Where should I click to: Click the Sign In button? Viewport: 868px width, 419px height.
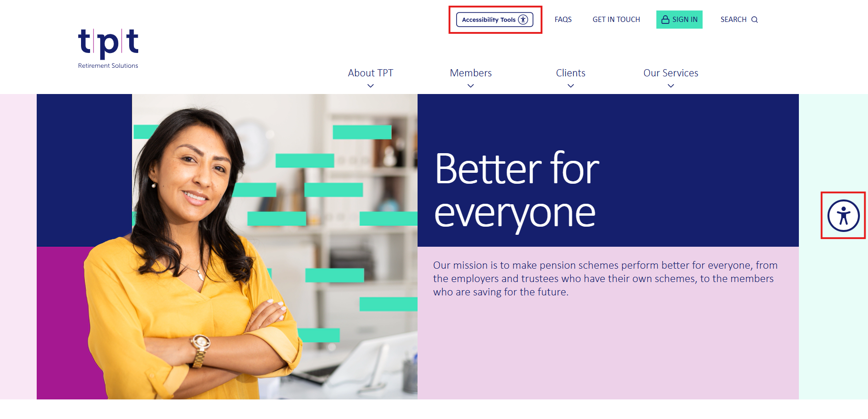pos(679,20)
